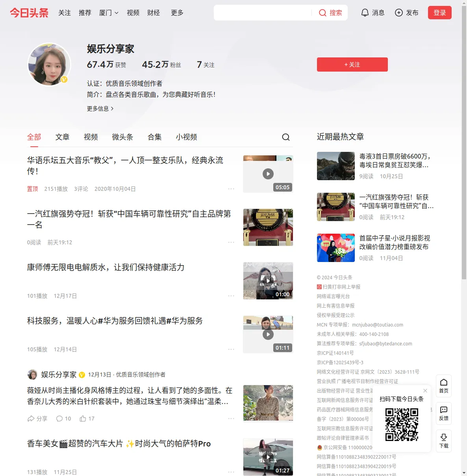The image size is (467, 476).
Task: Open 网络谣言曝光台 footer link
Action: 333,296
